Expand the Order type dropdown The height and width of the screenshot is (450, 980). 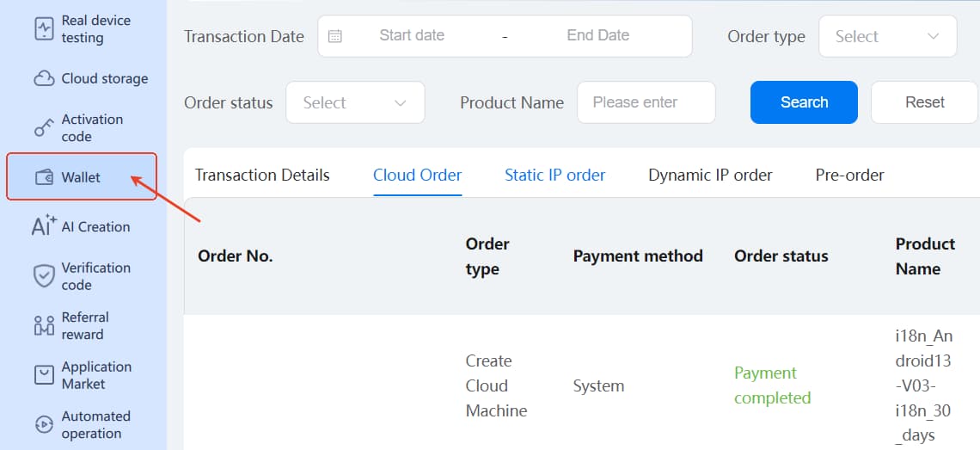[887, 36]
